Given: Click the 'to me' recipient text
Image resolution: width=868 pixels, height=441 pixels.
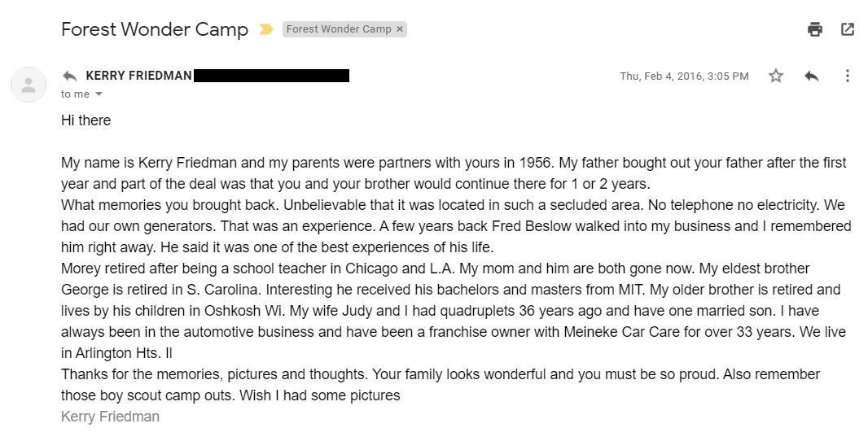Looking at the screenshot, I should 75,94.
